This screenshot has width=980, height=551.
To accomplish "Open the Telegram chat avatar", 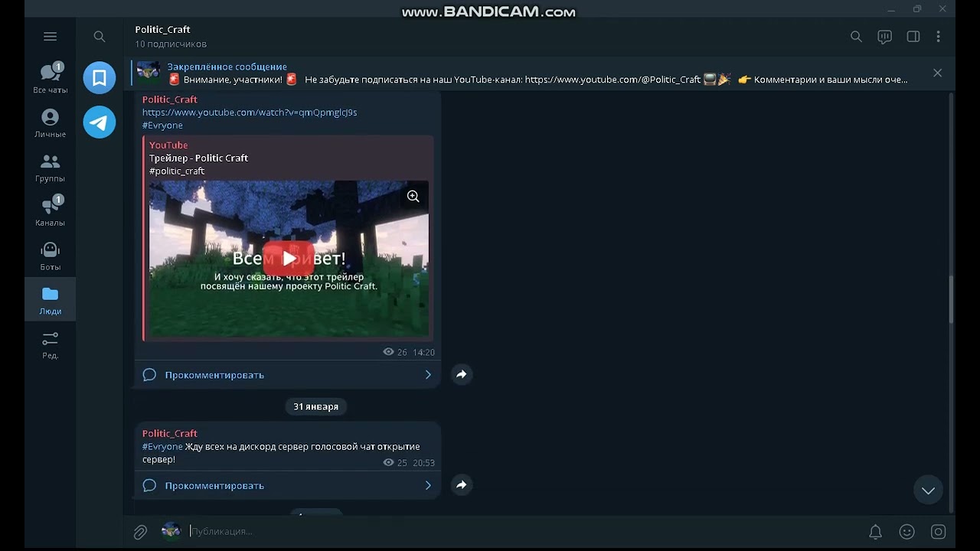I will coord(100,122).
